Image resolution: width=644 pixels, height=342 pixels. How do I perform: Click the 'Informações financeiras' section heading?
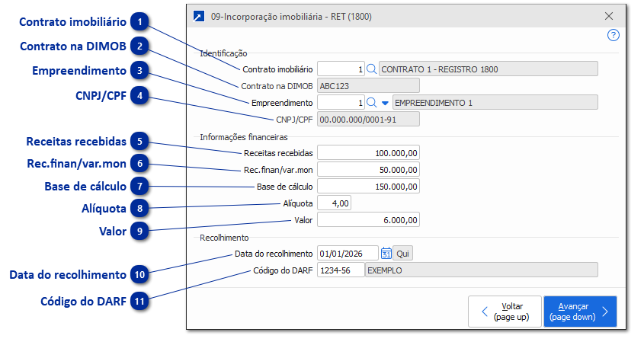[244, 137]
